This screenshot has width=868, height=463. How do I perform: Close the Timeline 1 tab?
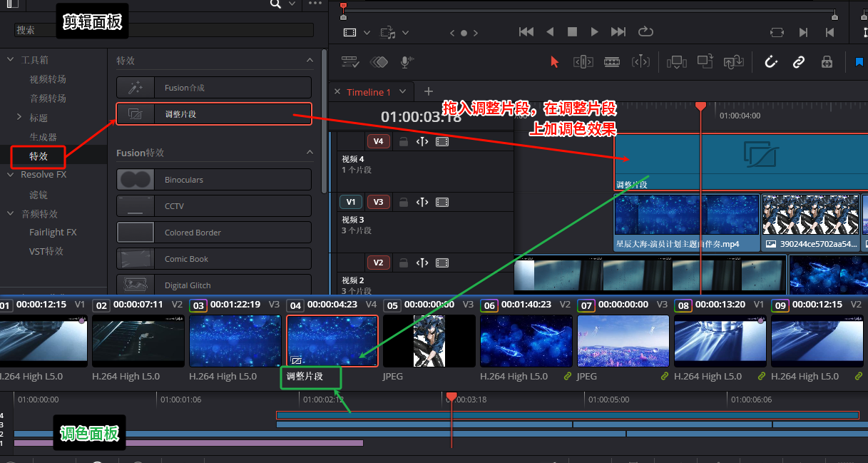point(338,92)
